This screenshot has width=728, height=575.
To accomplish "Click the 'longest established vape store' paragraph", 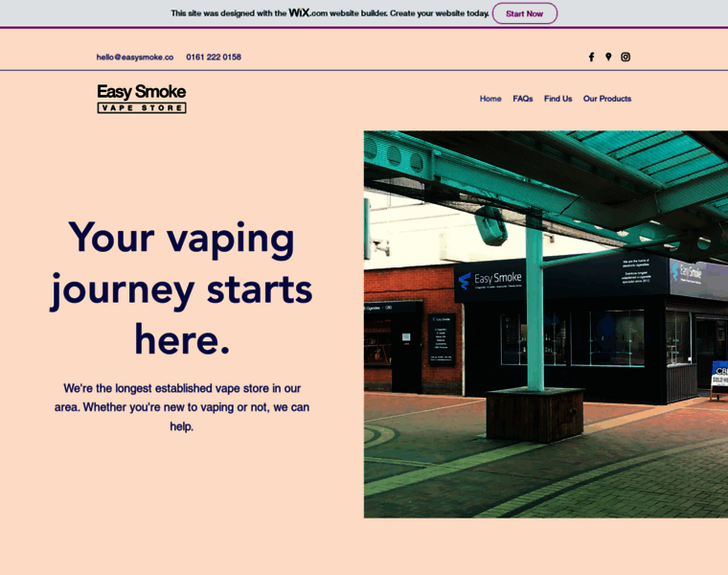I will [182, 407].
